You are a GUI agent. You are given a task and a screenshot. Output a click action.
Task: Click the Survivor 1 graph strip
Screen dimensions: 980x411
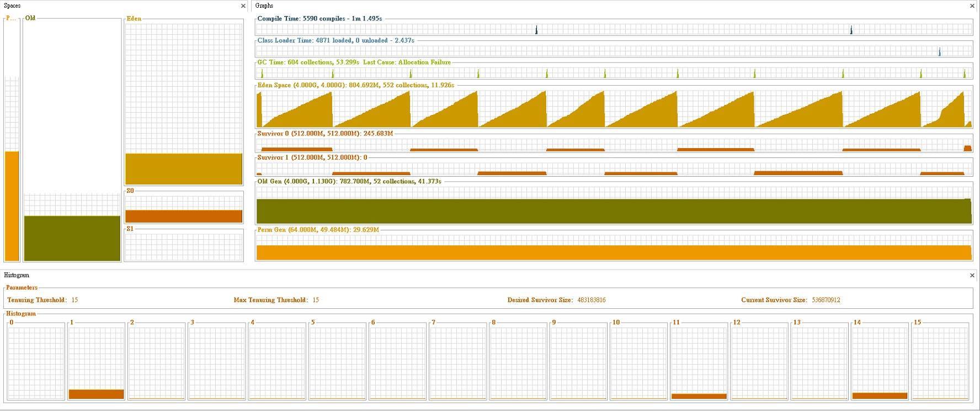tap(614, 169)
